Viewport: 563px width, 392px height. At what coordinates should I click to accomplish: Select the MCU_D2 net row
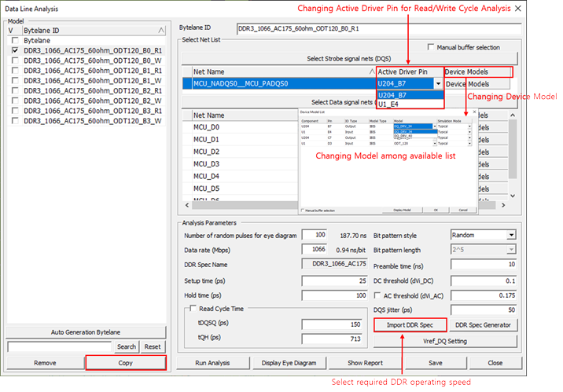206,152
